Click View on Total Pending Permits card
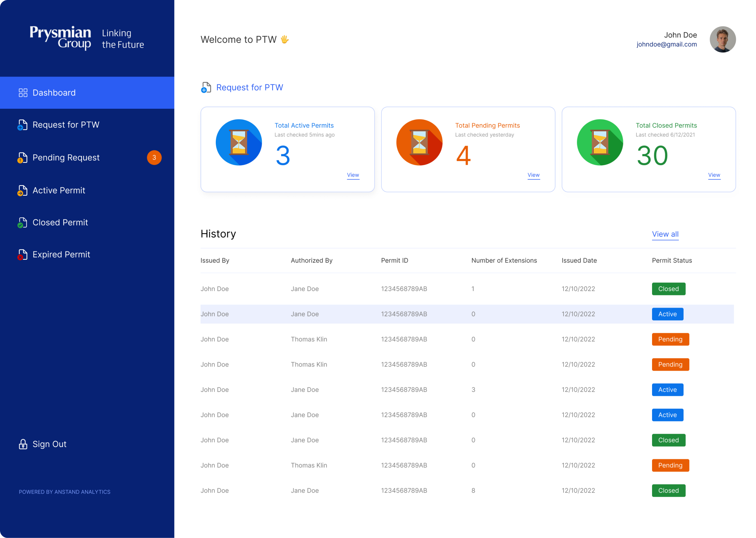756x538 pixels. pos(534,175)
